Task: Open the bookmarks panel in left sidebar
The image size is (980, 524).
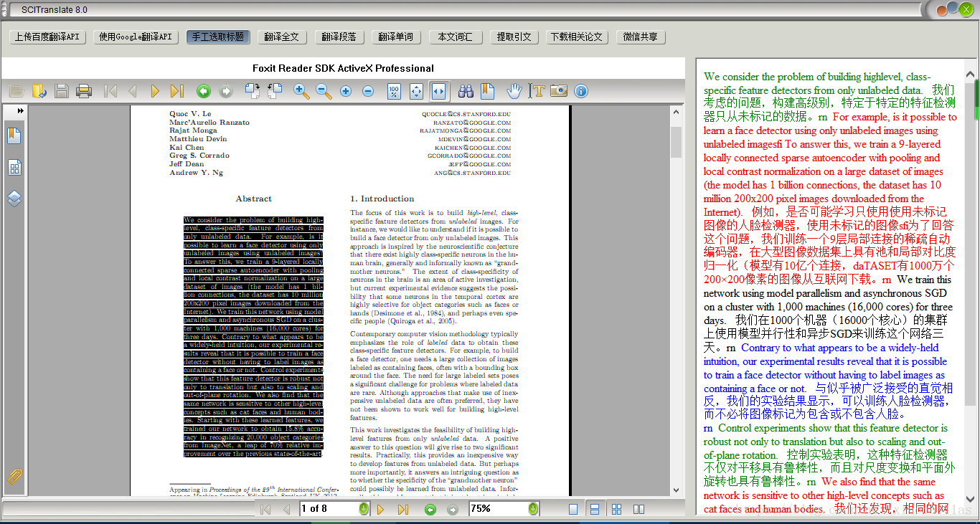Action: point(14,135)
